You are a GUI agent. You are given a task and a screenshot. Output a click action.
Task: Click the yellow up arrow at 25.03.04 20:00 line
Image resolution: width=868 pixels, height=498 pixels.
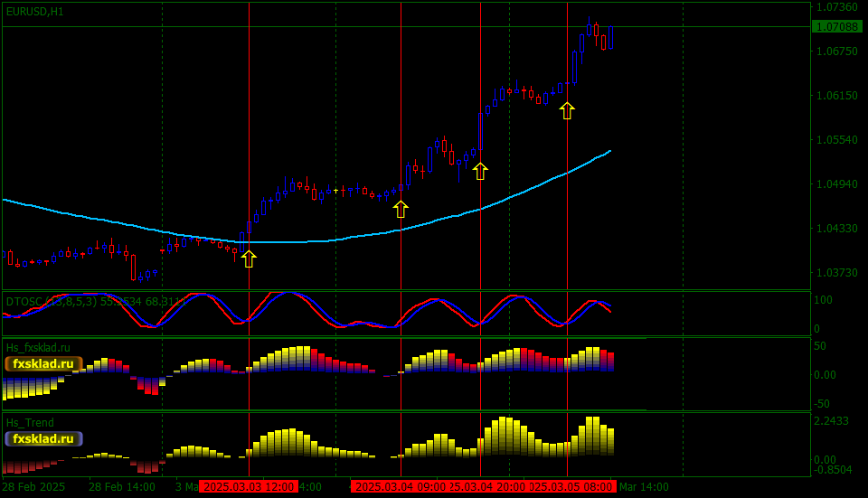tap(480, 171)
